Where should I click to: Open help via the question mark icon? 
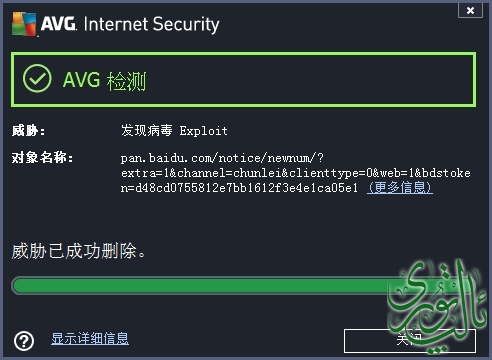point(24,341)
